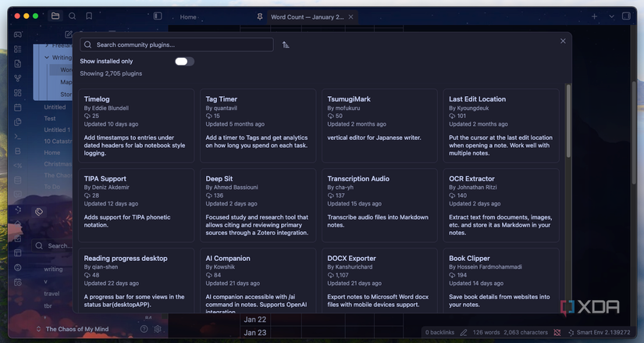Screen dimensions: 644x343
Task: Click 0 backlinks in status bar
Action: click(439, 332)
